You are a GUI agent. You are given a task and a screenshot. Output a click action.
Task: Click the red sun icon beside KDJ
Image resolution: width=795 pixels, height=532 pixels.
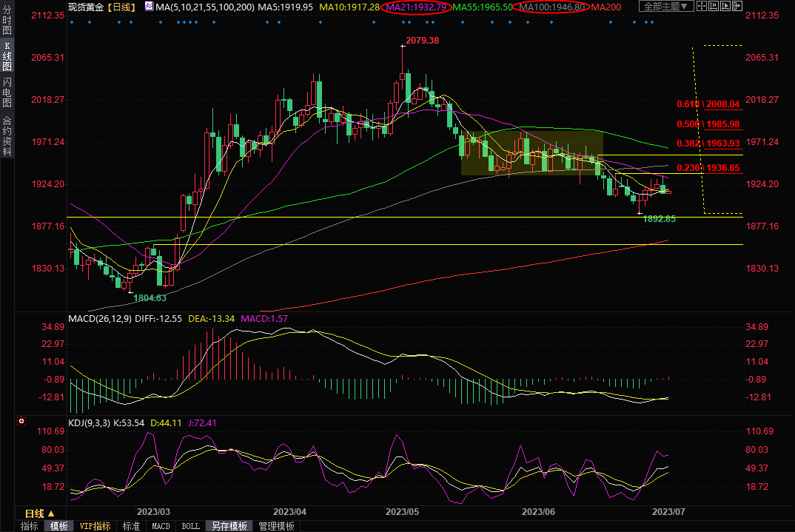(x=21, y=422)
